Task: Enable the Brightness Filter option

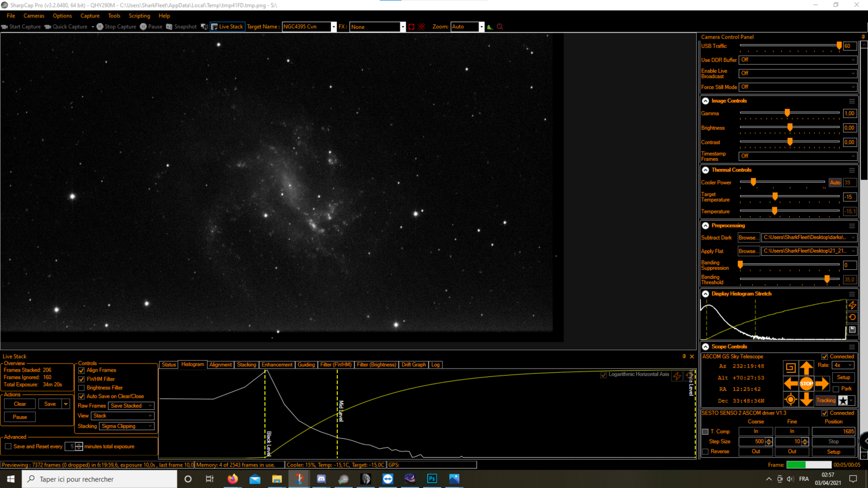Action: 81,387
